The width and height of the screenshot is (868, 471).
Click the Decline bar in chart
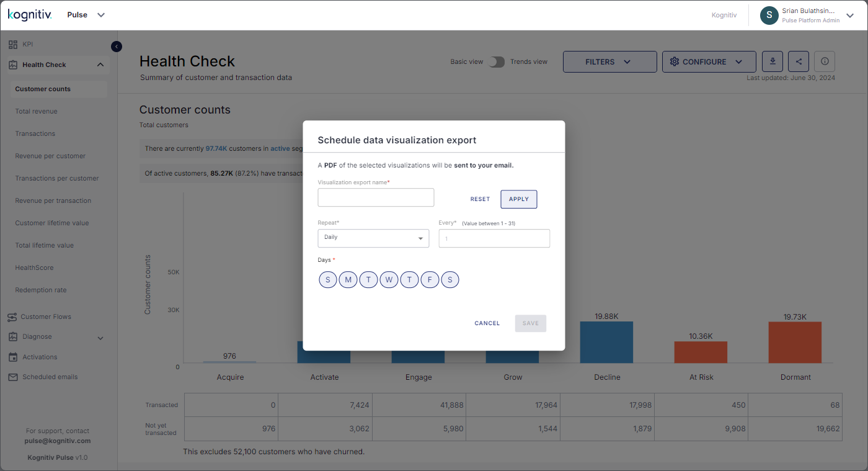pos(606,342)
